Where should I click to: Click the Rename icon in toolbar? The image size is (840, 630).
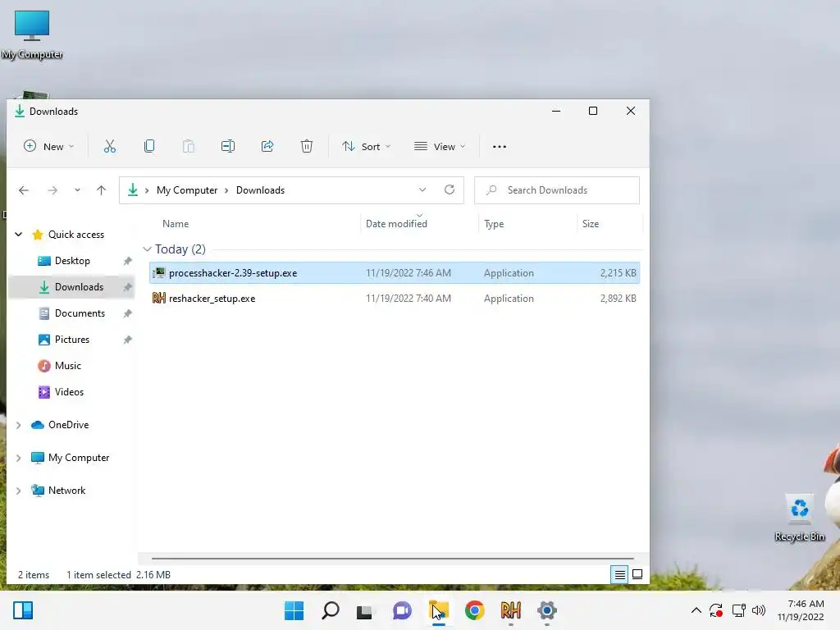pyautogui.click(x=228, y=146)
